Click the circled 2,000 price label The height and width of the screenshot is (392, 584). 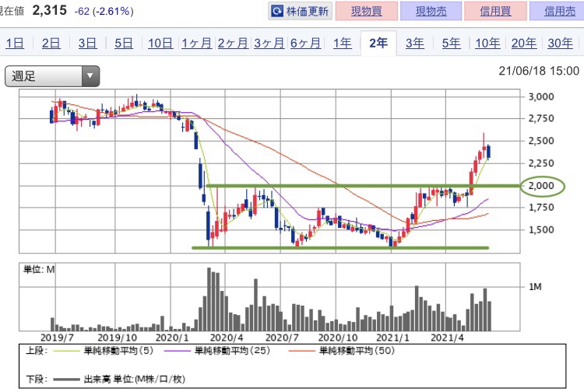pos(543,186)
